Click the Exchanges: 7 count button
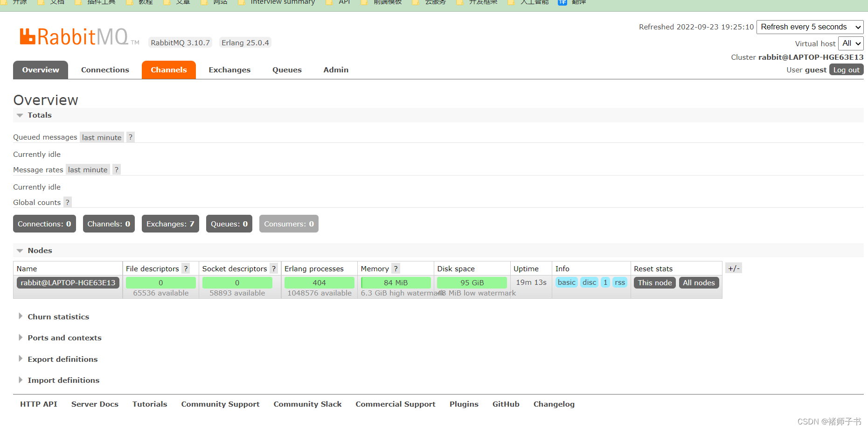Viewport: 868px width, 430px height. (x=170, y=224)
